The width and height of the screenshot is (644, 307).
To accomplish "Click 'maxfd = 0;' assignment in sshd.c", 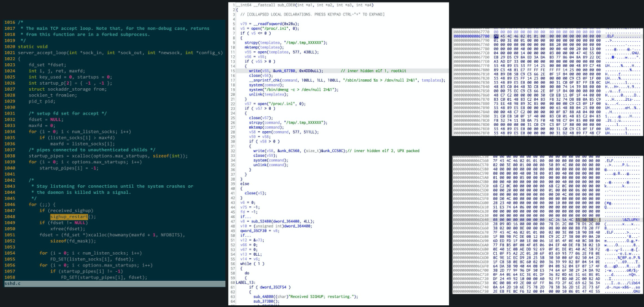I will tap(42, 126).
